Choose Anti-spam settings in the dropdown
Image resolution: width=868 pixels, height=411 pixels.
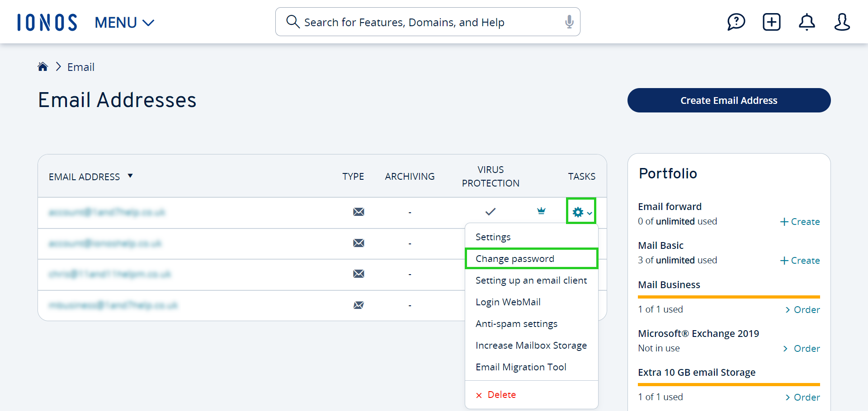(x=516, y=323)
